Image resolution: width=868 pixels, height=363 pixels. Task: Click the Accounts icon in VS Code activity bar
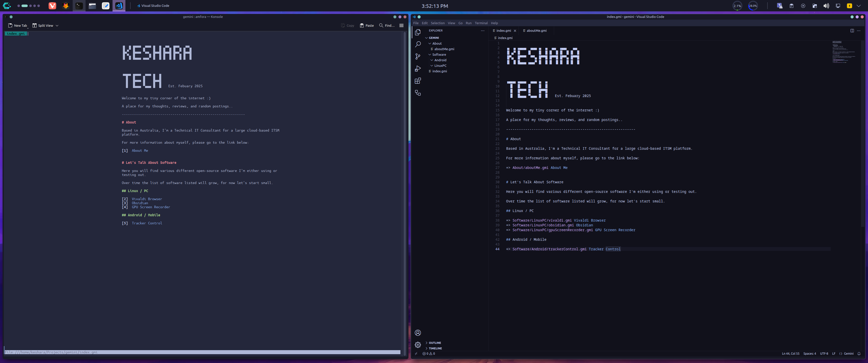point(418,332)
